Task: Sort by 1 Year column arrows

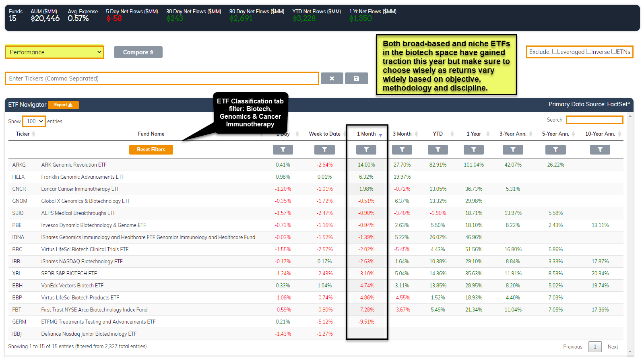Action: coord(488,134)
